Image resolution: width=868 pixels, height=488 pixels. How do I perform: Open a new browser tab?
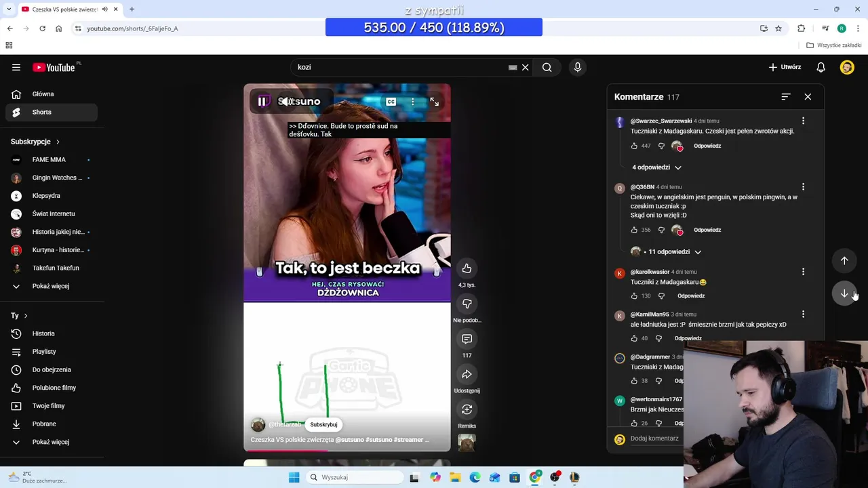tap(132, 9)
